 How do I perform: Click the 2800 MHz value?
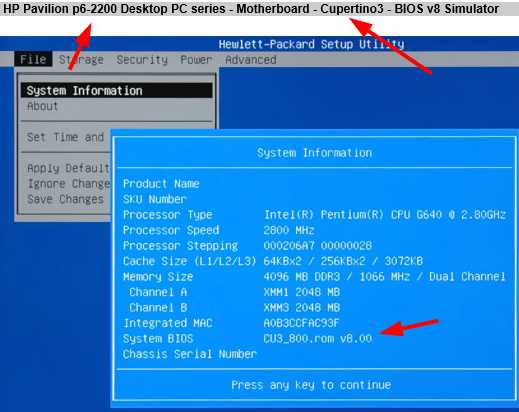click(289, 230)
